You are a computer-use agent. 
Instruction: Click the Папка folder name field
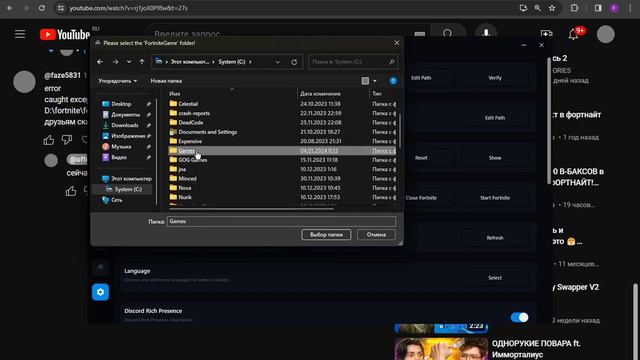point(281,221)
